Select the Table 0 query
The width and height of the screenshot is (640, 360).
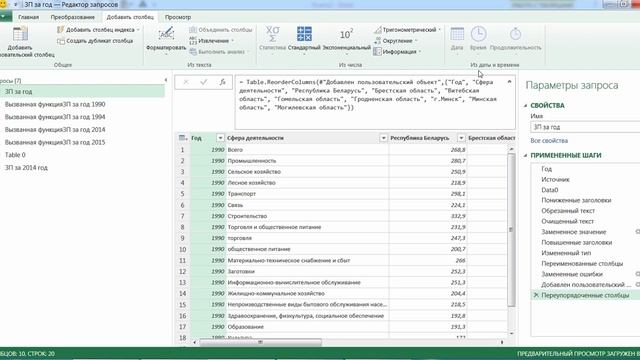[15, 155]
